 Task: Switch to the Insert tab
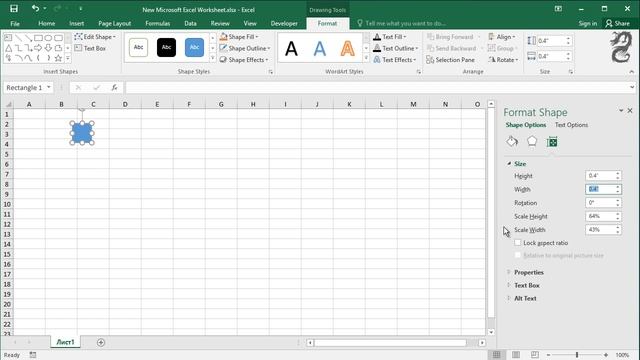[x=76, y=23]
